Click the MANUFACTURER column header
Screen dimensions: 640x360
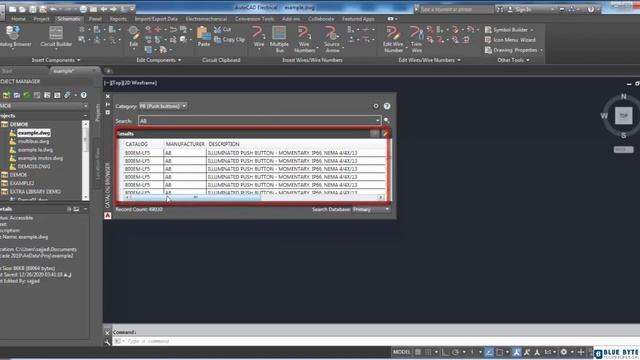[185, 144]
